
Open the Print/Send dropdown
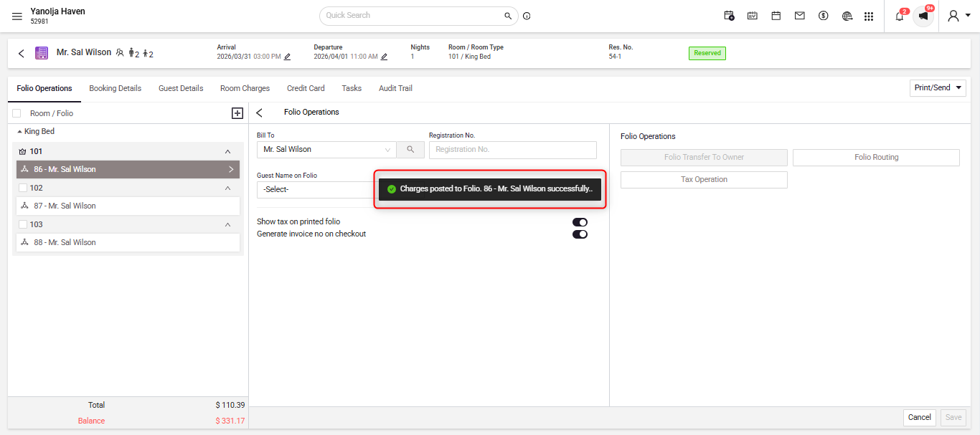pos(938,87)
